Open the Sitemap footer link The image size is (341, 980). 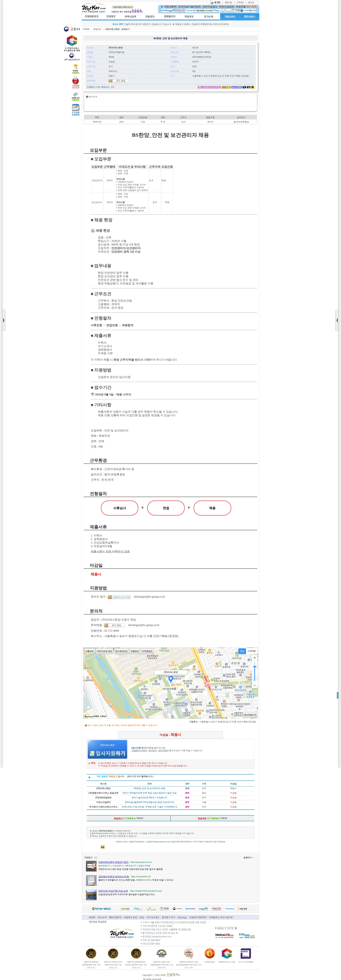point(182,918)
